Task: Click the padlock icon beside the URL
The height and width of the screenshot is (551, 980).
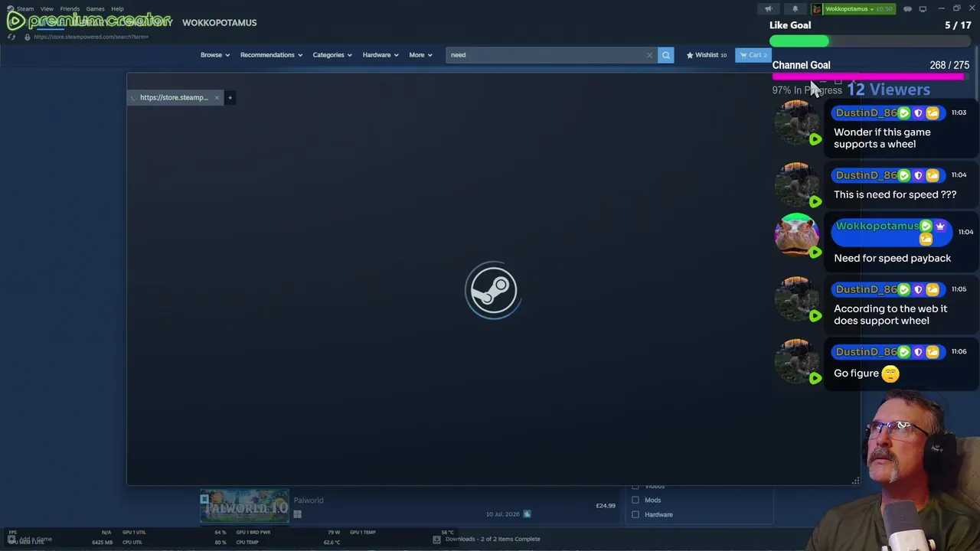Action: coord(28,37)
